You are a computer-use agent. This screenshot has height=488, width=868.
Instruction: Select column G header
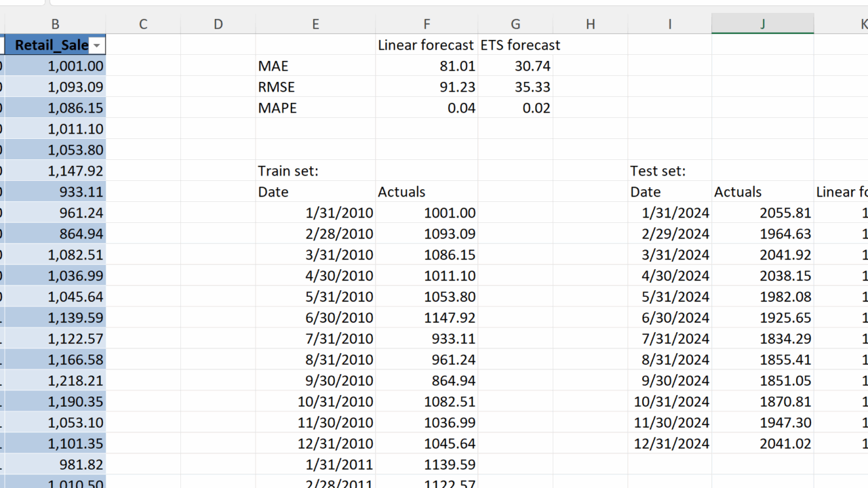(x=515, y=24)
